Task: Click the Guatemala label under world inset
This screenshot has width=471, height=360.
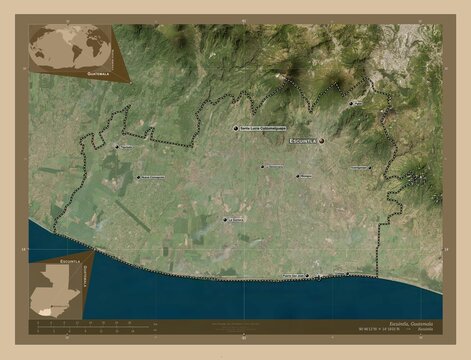Action: (x=98, y=74)
